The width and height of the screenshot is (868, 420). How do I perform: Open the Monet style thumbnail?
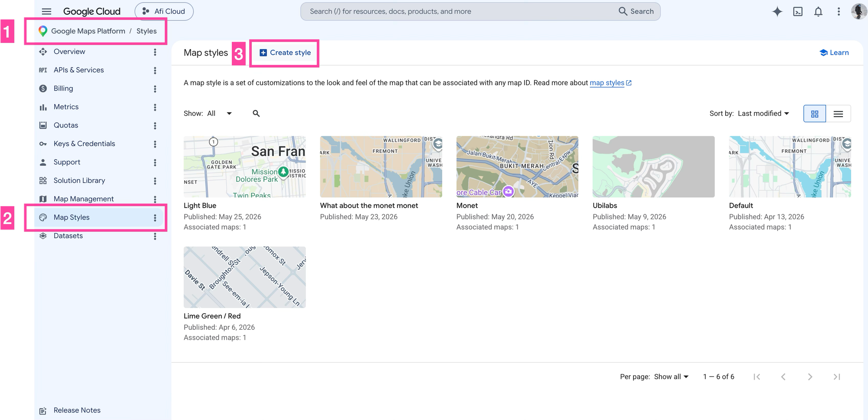point(517,167)
